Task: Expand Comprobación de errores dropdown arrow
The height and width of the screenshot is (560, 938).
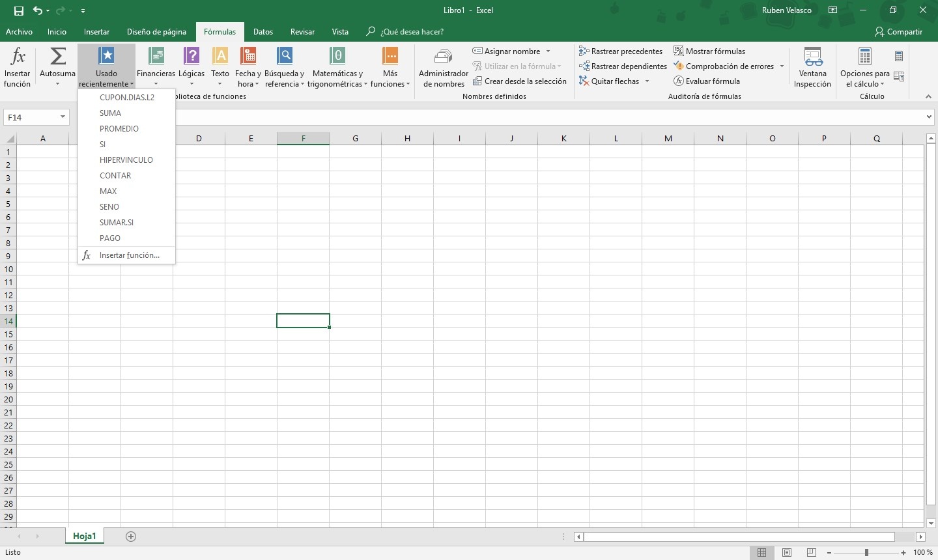Action: click(x=782, y=66)
